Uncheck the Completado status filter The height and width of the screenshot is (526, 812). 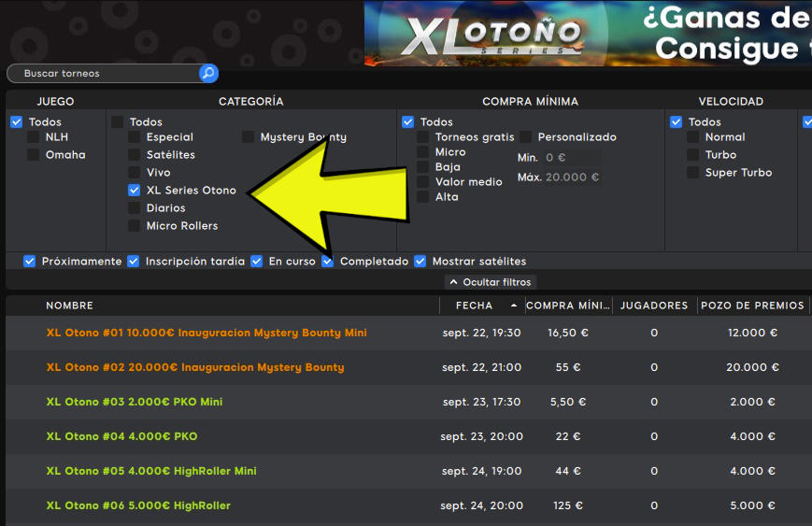(327, 262)
